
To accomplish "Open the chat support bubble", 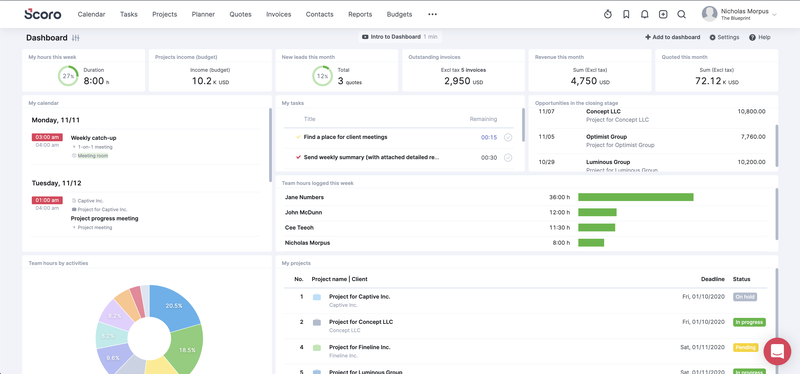I will (x=777, y=351).
